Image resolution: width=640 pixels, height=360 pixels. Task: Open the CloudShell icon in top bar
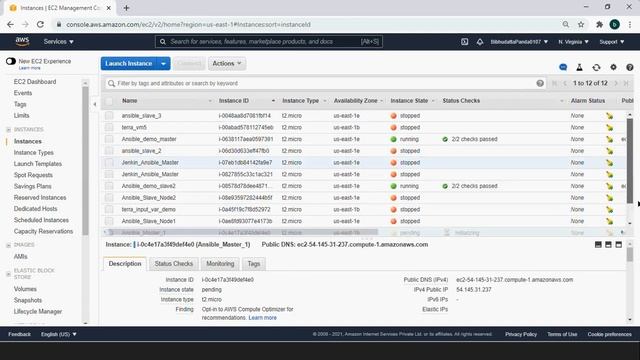tap(464, 42)
